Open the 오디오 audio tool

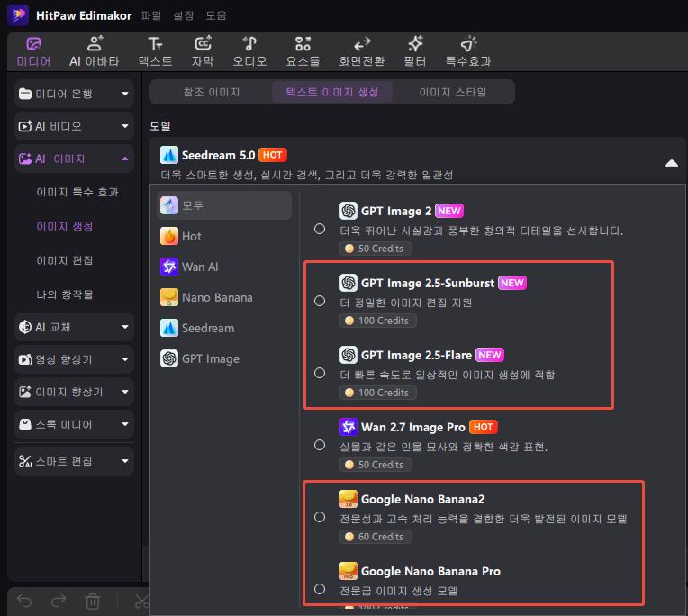pyautogui.click(x=249, y=51)
